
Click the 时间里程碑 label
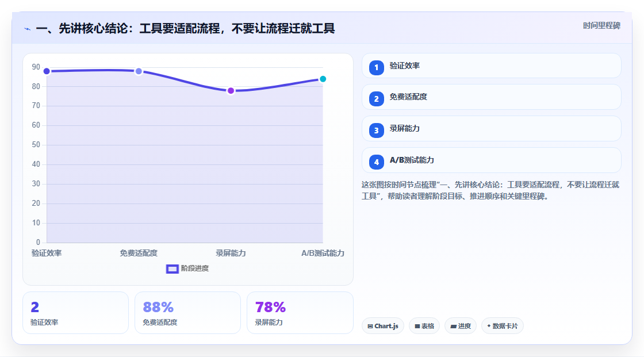(601, 25)
